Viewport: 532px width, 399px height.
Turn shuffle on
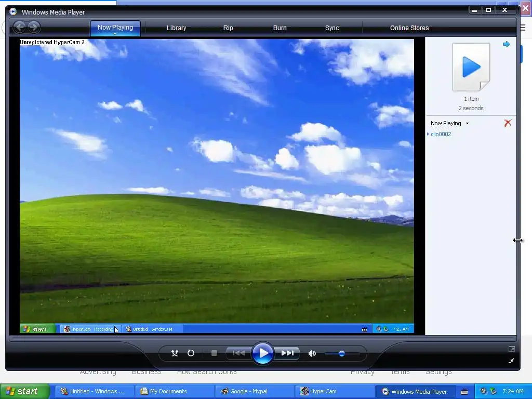(x=175, y=353)
